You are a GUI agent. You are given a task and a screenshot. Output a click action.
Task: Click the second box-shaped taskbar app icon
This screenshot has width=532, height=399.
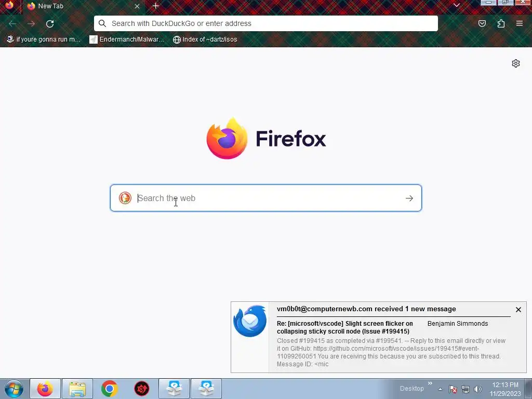pyautogui.click(x=206, y=389)
